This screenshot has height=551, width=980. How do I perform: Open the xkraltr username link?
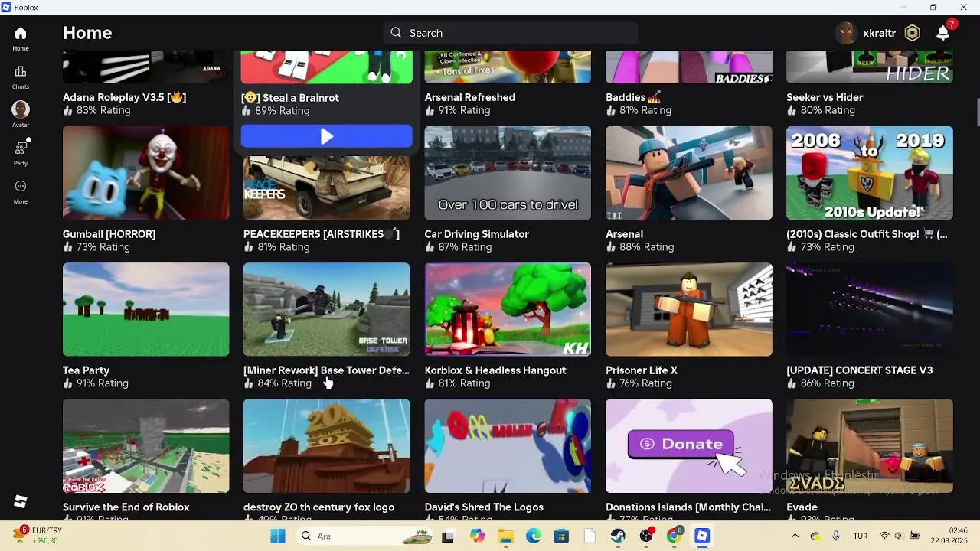tap(879, 33)
